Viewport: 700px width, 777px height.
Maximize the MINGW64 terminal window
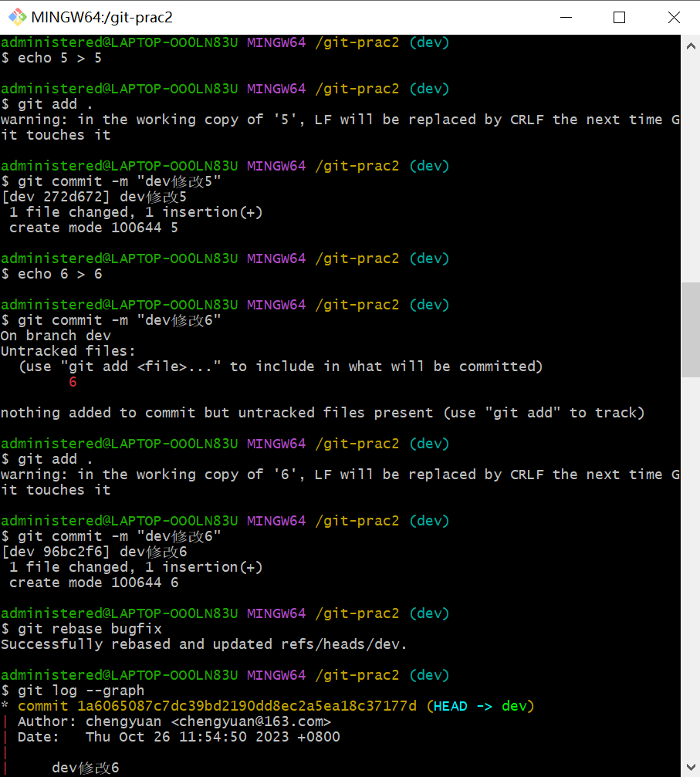pyautogui.click(x=619, y=17)
